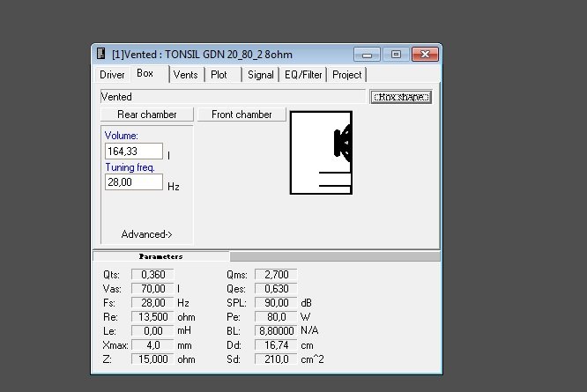
Task: Click the BL value 8,80000
Action: (276, 331)
